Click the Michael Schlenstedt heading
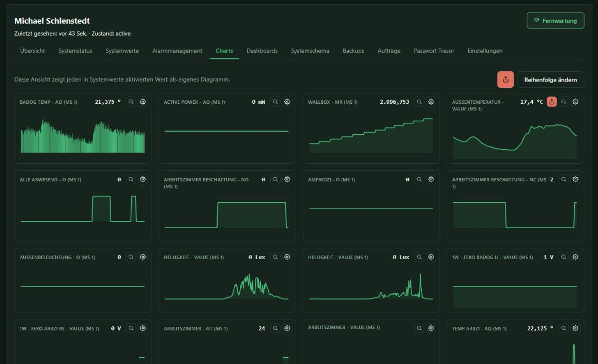The width and height of the screenshot is (598, 364). click(x=52, y=21)
